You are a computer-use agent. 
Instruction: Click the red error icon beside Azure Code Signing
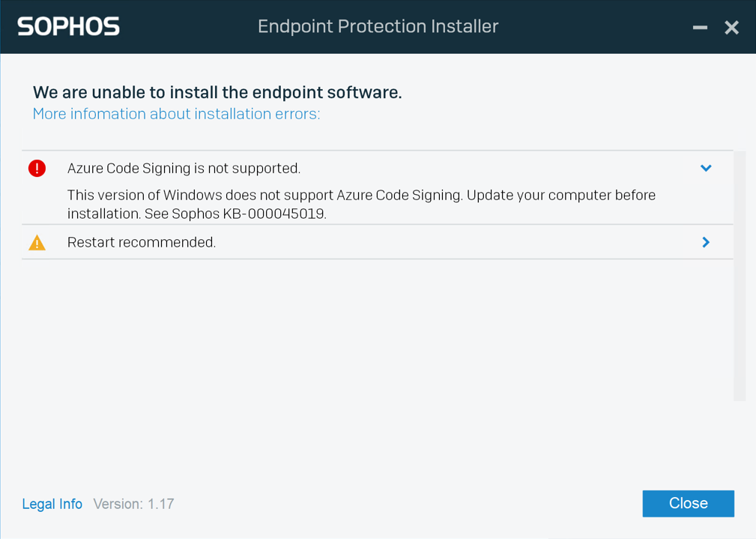[x=37, y=168]
